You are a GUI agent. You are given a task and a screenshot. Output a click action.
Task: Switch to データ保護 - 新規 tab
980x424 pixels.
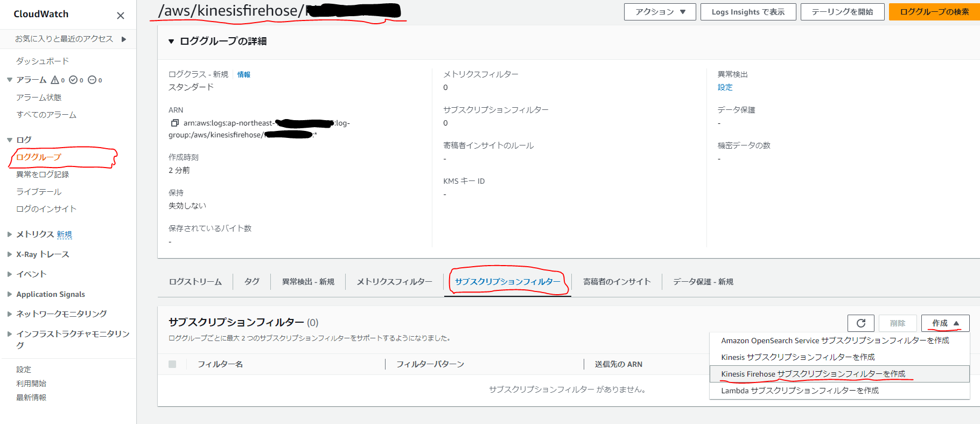pyautogui.click(x=703, y=282)
